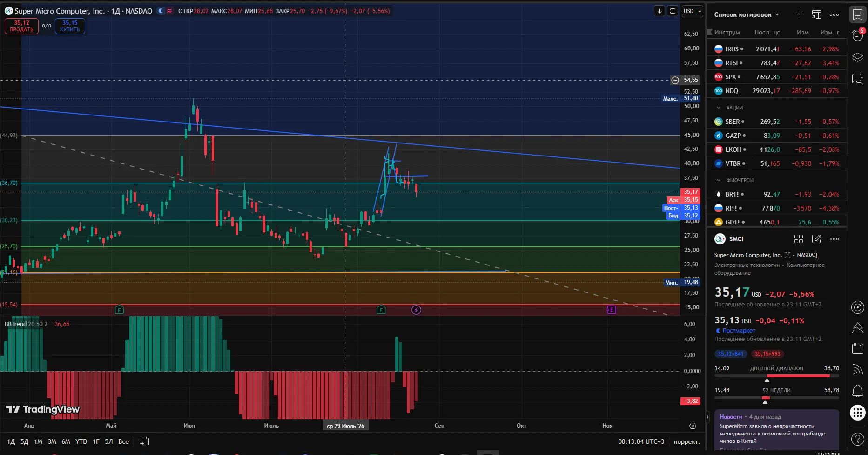This screenshot has width=868, height=455.
Task: Select the 5Л date range tab
Action: 109,441
